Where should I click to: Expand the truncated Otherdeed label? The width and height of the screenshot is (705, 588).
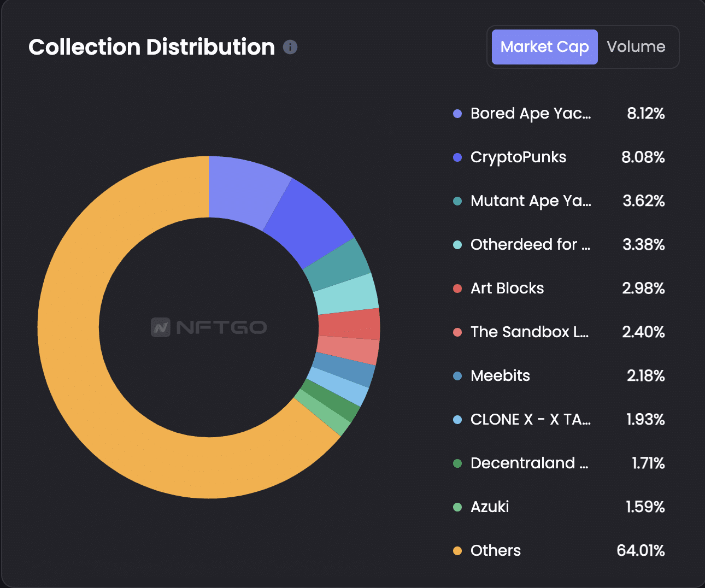(529, 245)
